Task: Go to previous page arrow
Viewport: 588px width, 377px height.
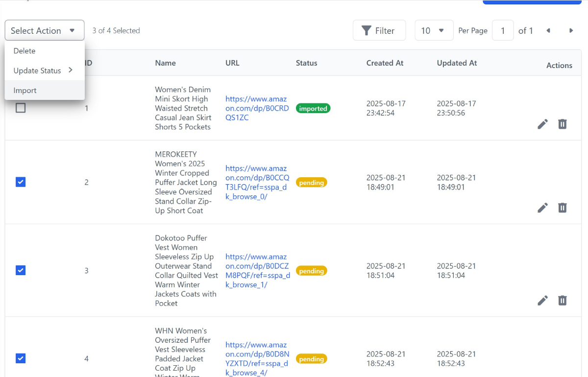Action: (548, 30)
